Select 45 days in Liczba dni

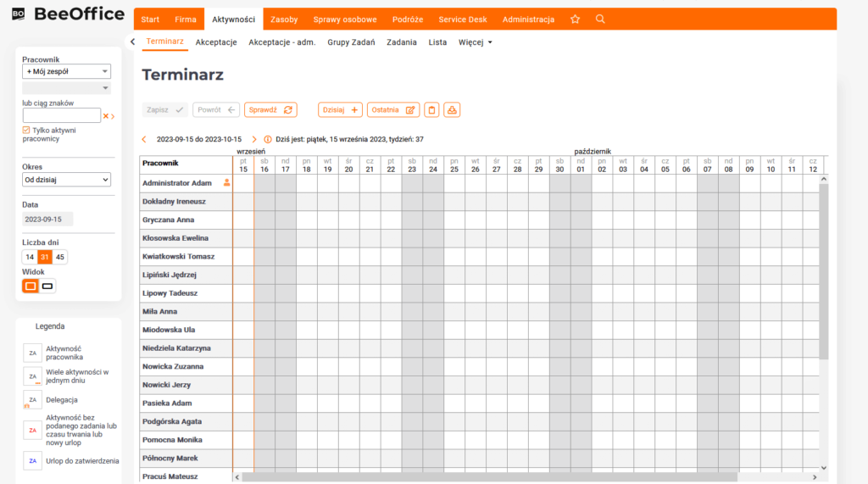[60, 257]
